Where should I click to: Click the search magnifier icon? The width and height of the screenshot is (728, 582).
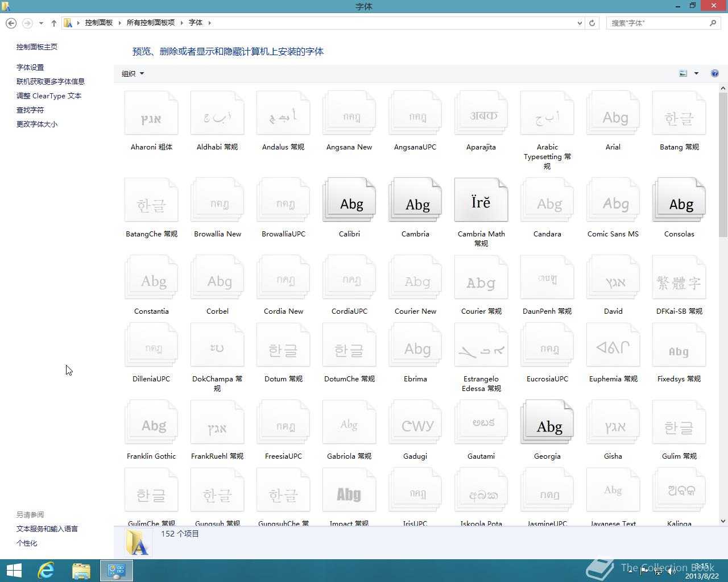713,23
